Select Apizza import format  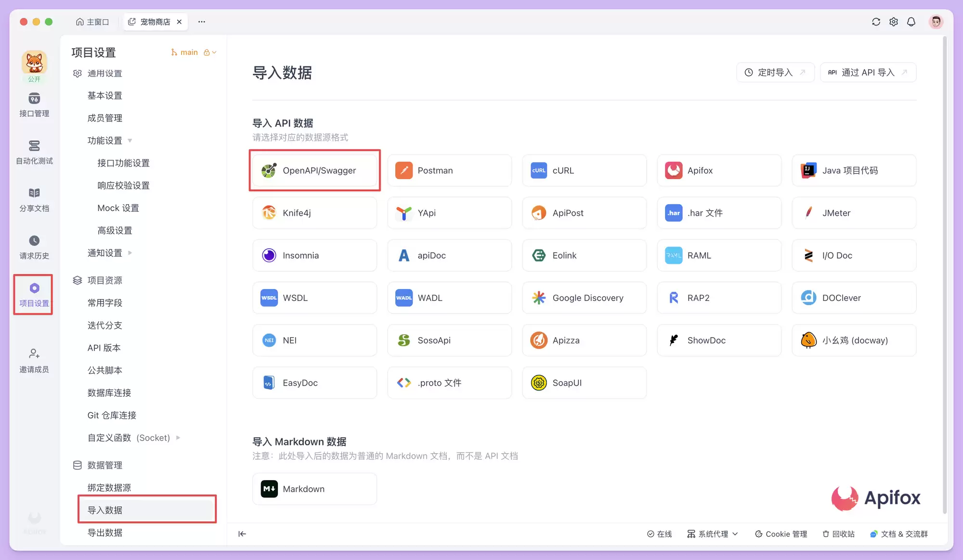coord(584,340)
